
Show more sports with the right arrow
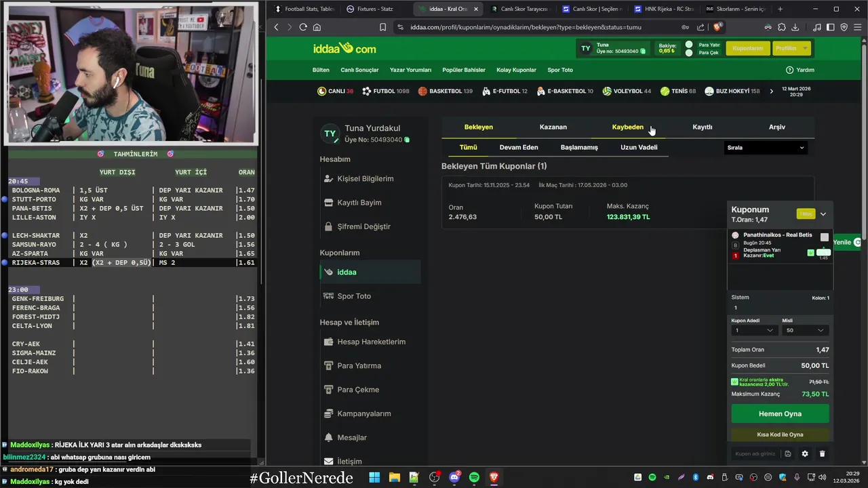click(x=771, y=91)
